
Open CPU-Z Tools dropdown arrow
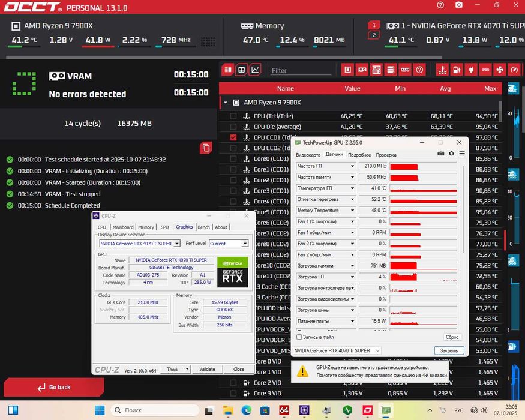(187, 369)
